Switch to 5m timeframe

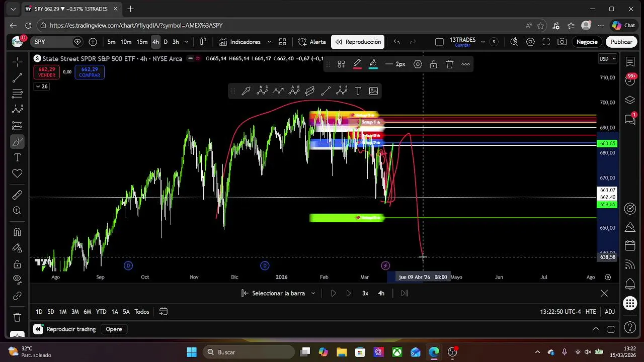coord(111,42)
